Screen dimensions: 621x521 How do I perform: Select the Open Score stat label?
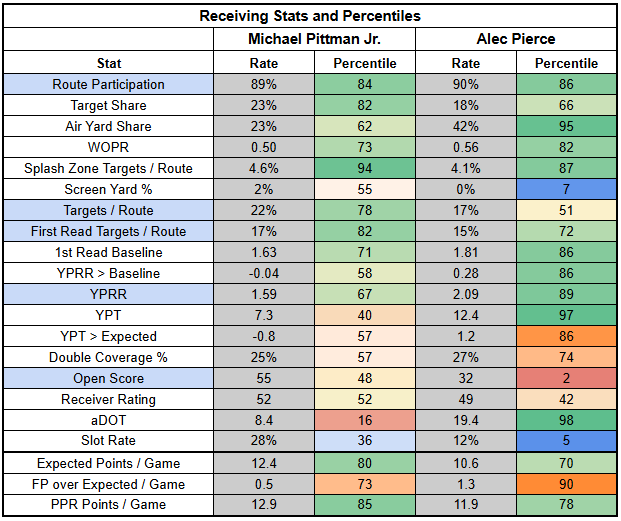pos(109,378)
